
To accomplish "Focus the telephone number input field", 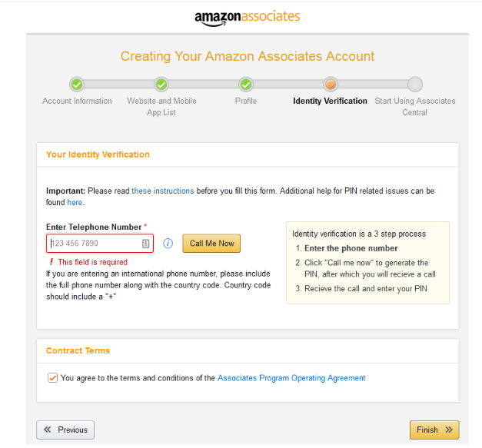I will pyautogui.click(x=100, y=244).
